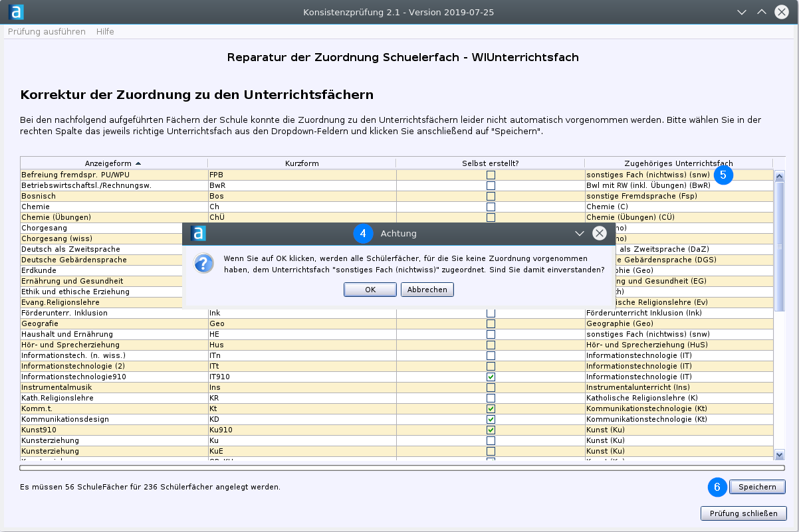Image resolution: width=799 pixels, height=532 pixels.
Task: Click Zugehöriges Unterrichtsfach column header
Action: click(x=679, y=163)
